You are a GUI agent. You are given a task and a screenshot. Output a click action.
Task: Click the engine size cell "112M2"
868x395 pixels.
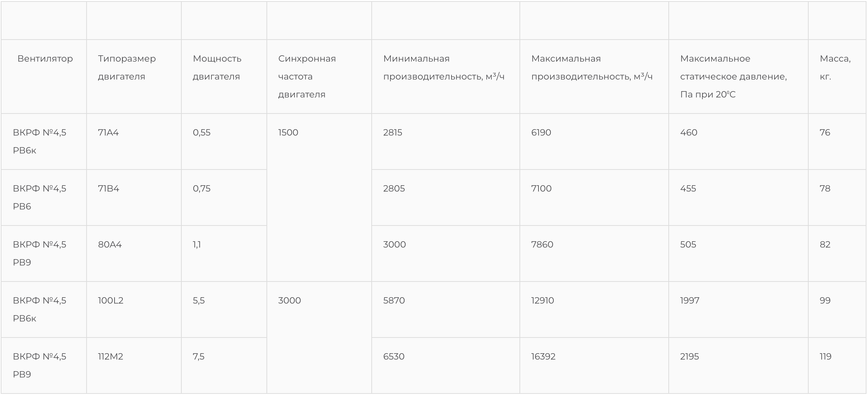click(110, 357)
